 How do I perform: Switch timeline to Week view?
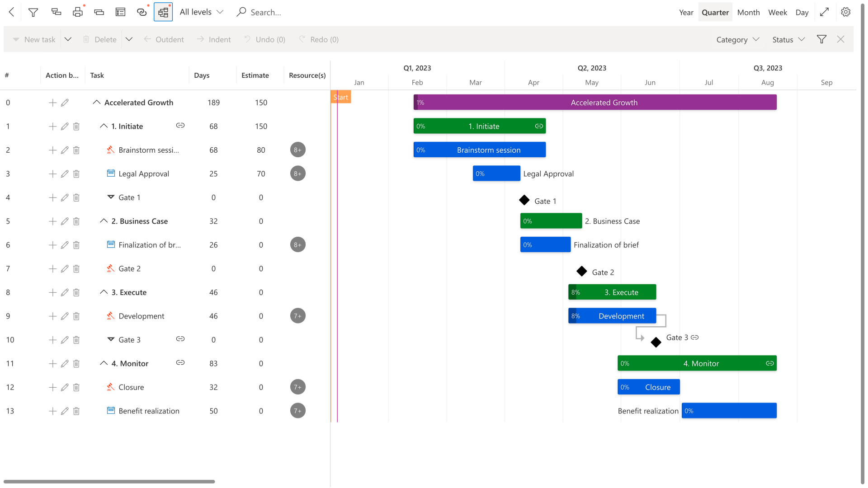click(x=778, y=13)
